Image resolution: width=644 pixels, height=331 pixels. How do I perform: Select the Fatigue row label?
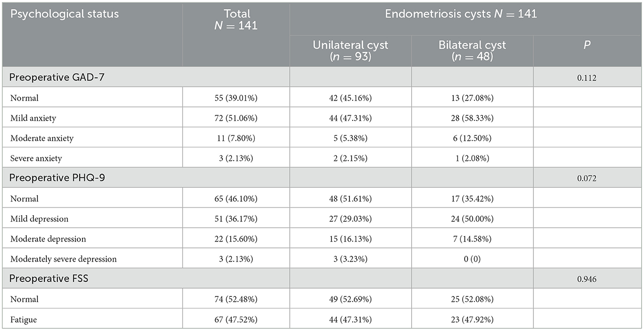23,319
